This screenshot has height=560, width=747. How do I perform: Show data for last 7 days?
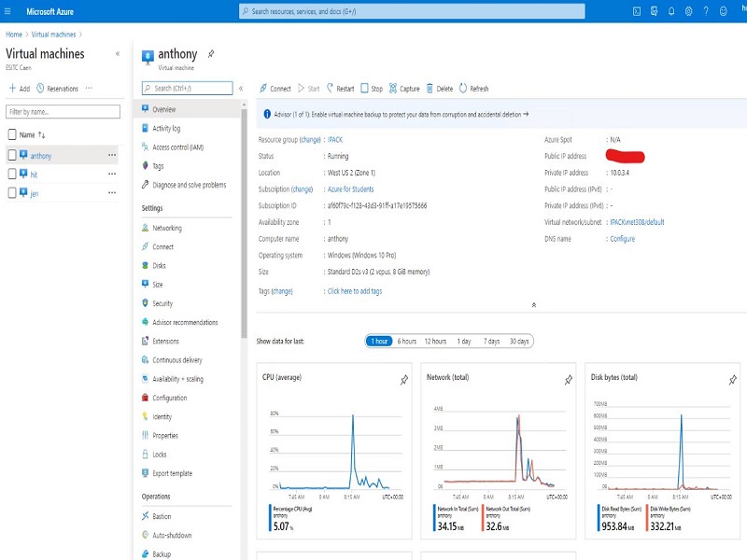point(492,341)
